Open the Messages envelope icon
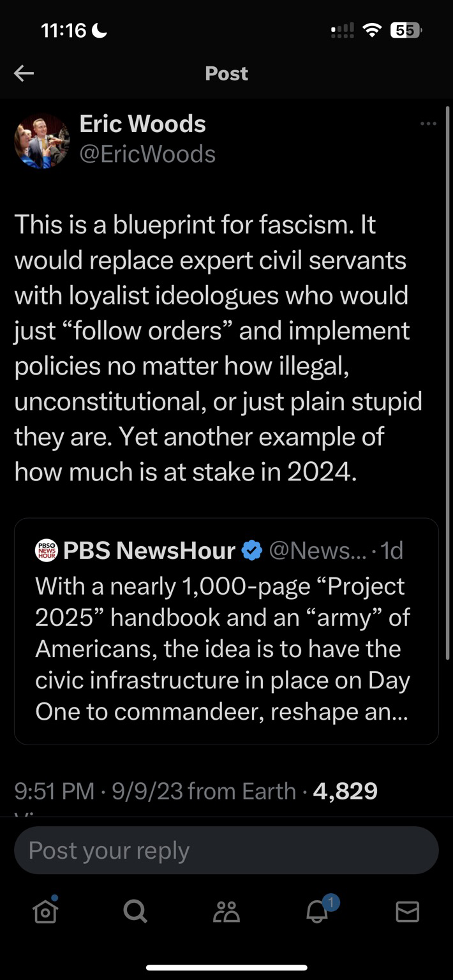 (x=408, y=912)
